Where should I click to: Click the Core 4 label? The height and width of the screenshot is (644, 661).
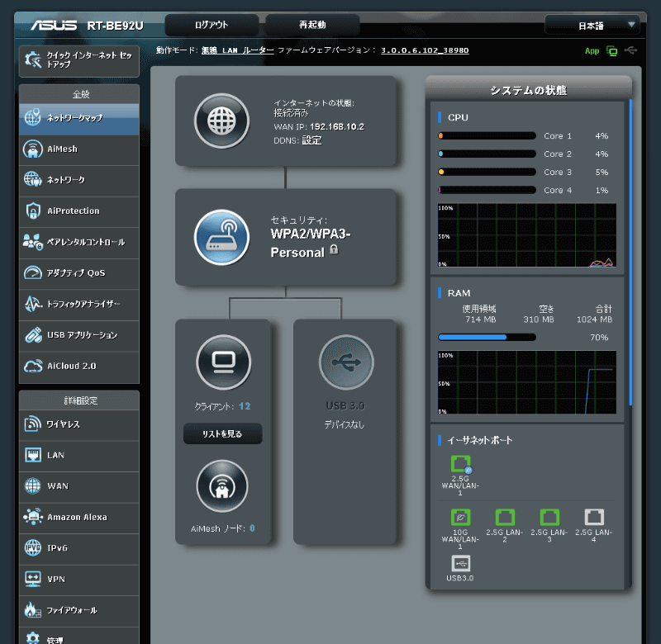tap(558, 191)
